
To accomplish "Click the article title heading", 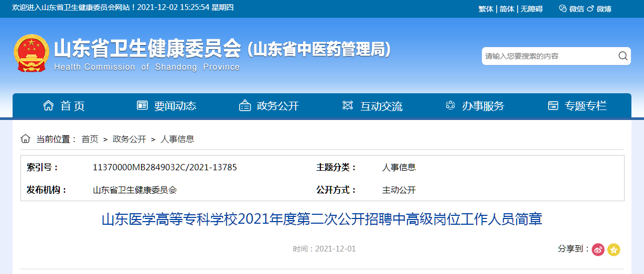I will pos(321,219).
